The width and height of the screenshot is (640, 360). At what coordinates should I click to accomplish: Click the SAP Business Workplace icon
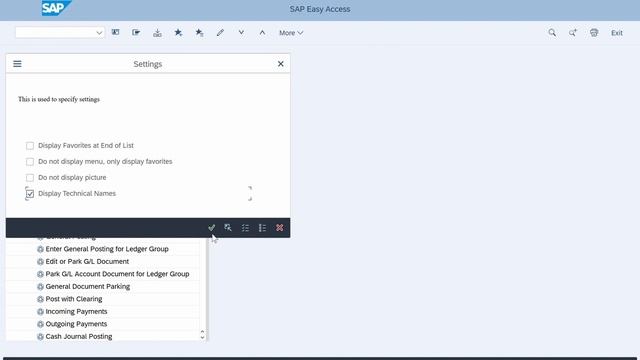click(157, 33)
